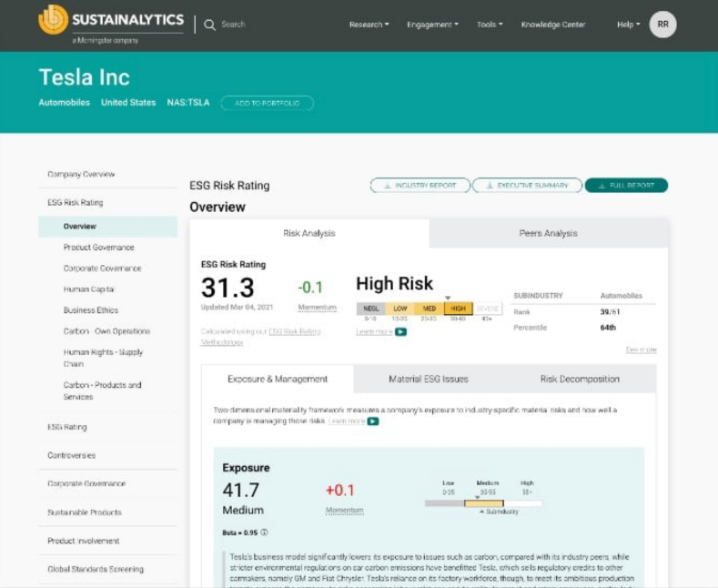Screen dimensions: 718x588
Task: Open the Research dropdown menu
Action: (x=369, y=25)
